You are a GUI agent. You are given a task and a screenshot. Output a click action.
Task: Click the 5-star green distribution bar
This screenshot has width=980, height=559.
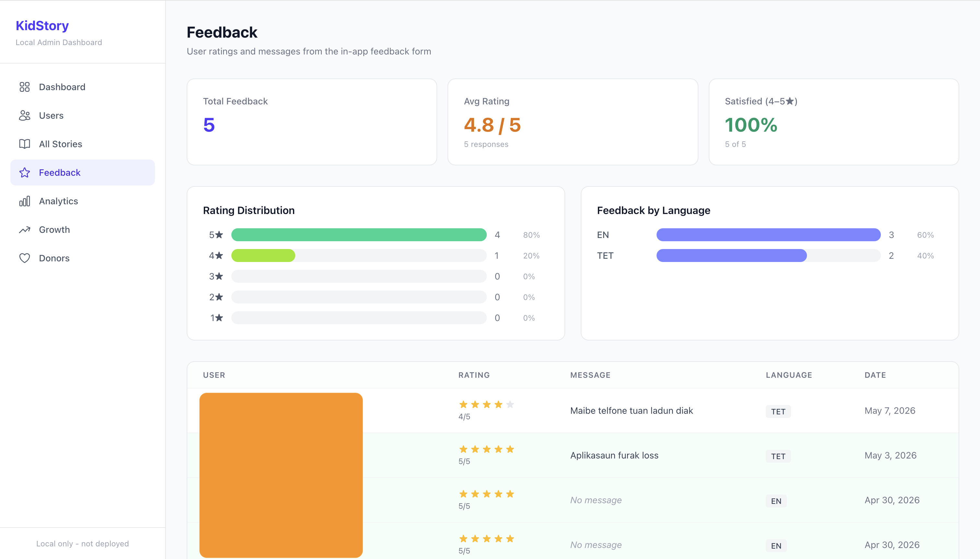pyautogui.click(x=359, y=235)
